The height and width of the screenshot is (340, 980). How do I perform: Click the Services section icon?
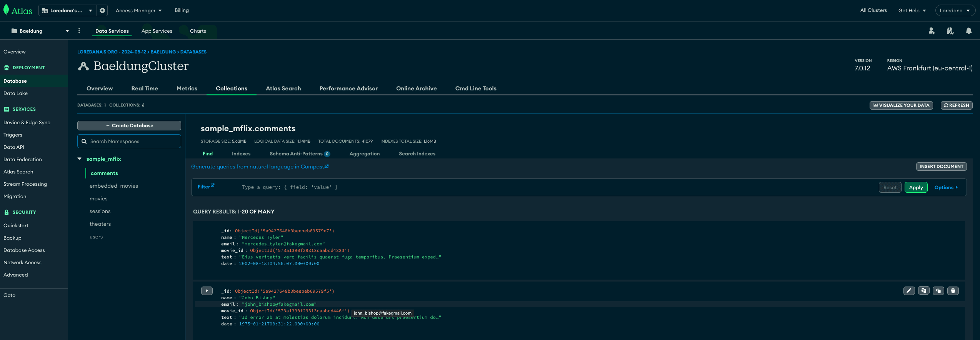[7, 109]
